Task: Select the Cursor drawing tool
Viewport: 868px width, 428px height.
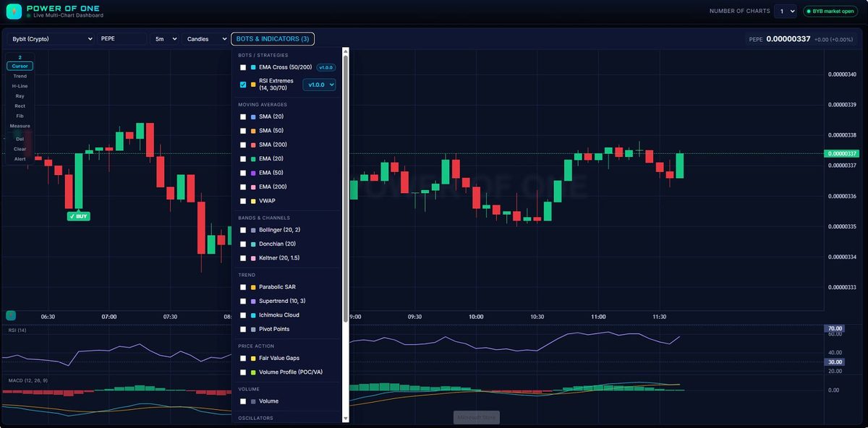Action: point(20,66)
